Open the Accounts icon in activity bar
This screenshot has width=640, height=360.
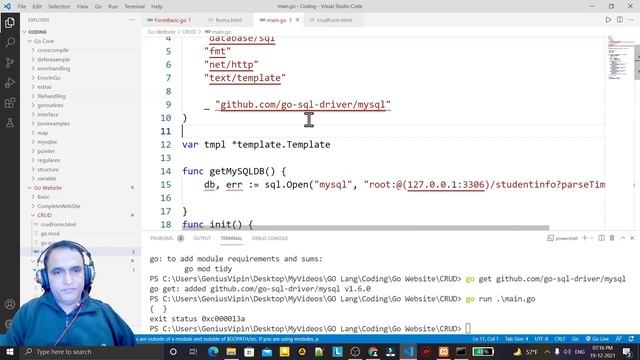pyautogui.click(x=10, y=304)
